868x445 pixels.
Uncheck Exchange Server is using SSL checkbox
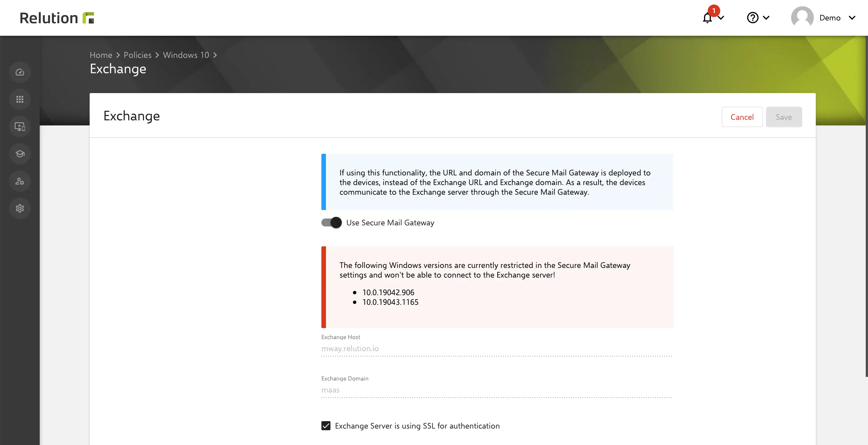326,426
